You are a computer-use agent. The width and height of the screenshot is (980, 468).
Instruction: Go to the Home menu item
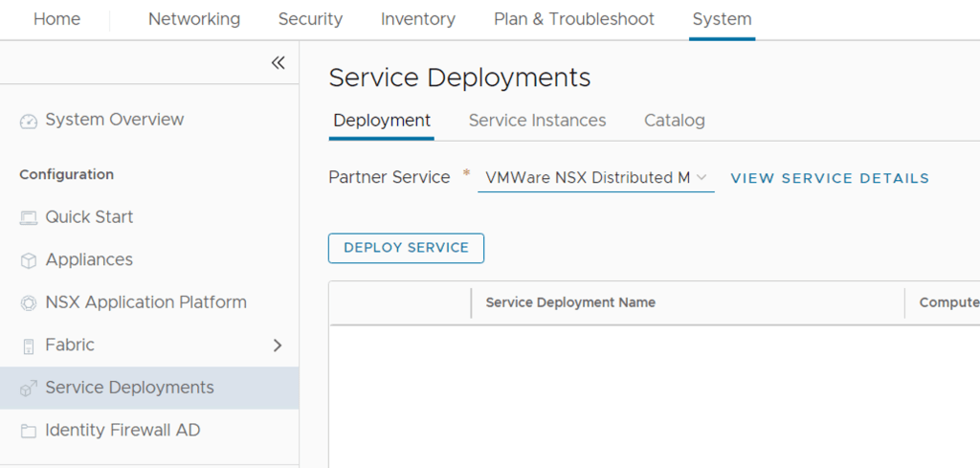pyautogui.click(x=57, y=19)
